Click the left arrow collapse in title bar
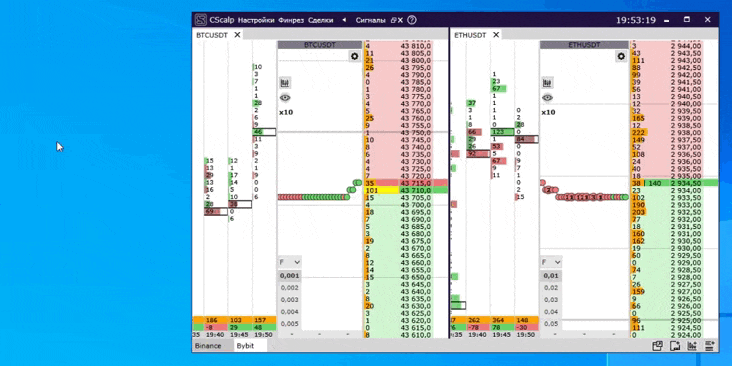Viewport: 732px width, 366px height. (x=344, y=20)
